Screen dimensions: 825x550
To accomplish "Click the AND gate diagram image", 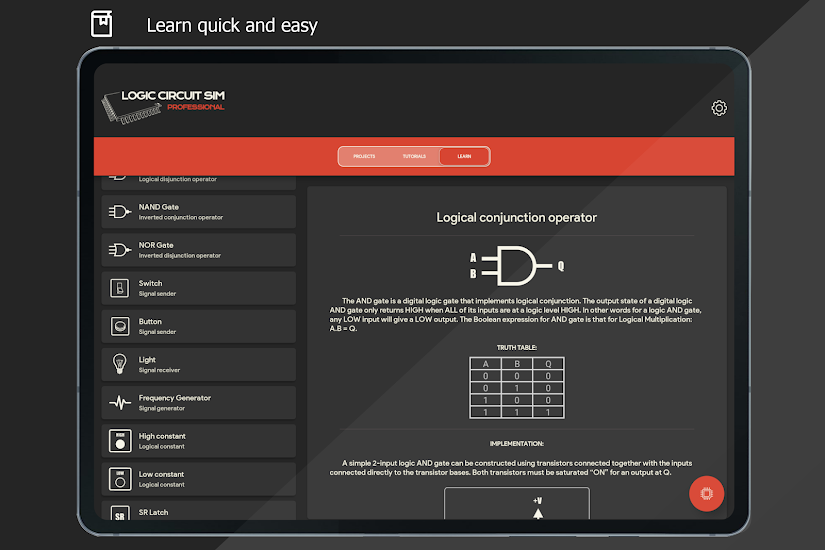I will pos(517,266).
